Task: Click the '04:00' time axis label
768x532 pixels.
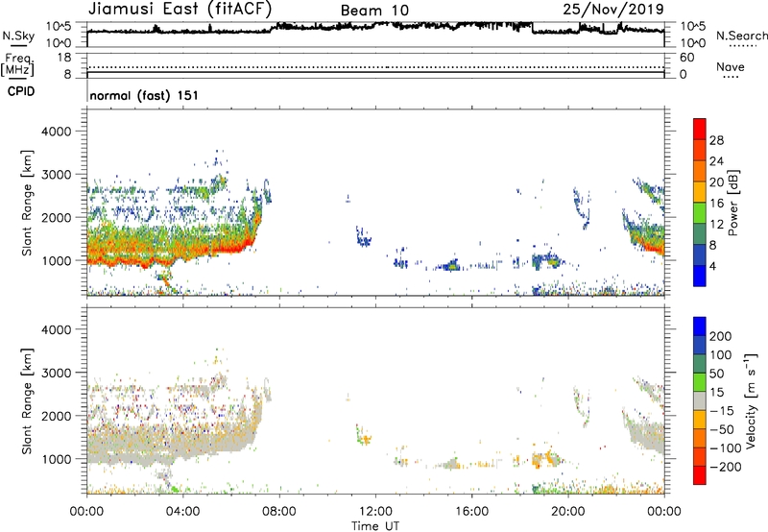Action: pos(182,512)
